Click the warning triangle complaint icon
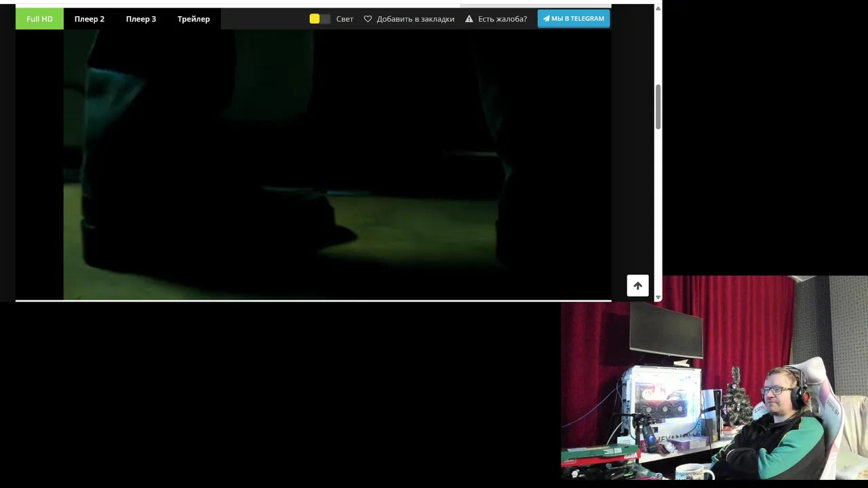The image size is (868, 488). coord(469,19)
